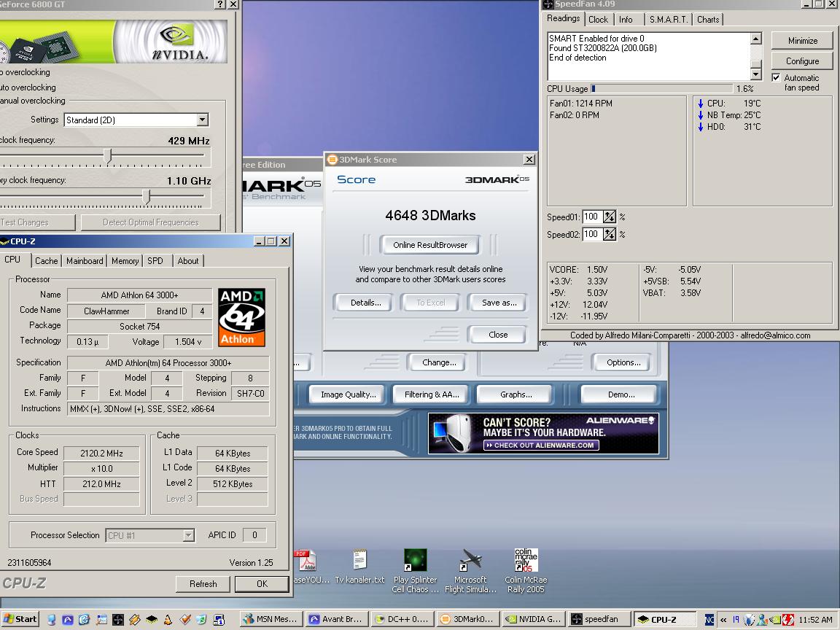Click Refresh button in CPU-Z
Screen dimensions: 840x630
[203, 584]
